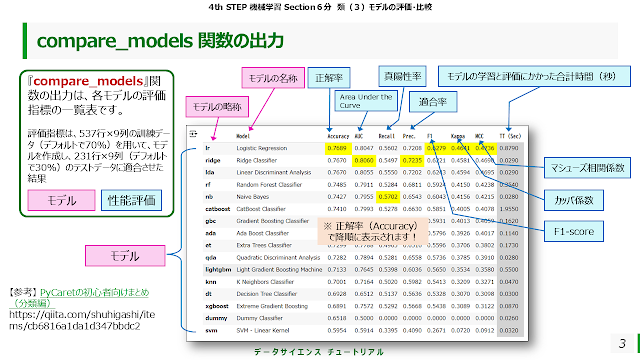Click the small output icon left of the table header
Screen dimensions: 640x360
coord(193,134)
